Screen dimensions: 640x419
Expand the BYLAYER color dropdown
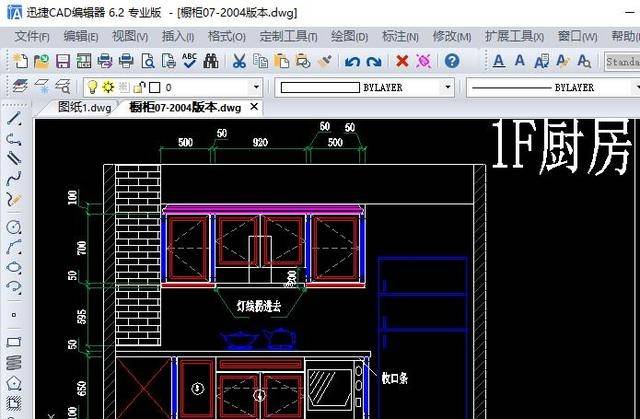(448, 87)
